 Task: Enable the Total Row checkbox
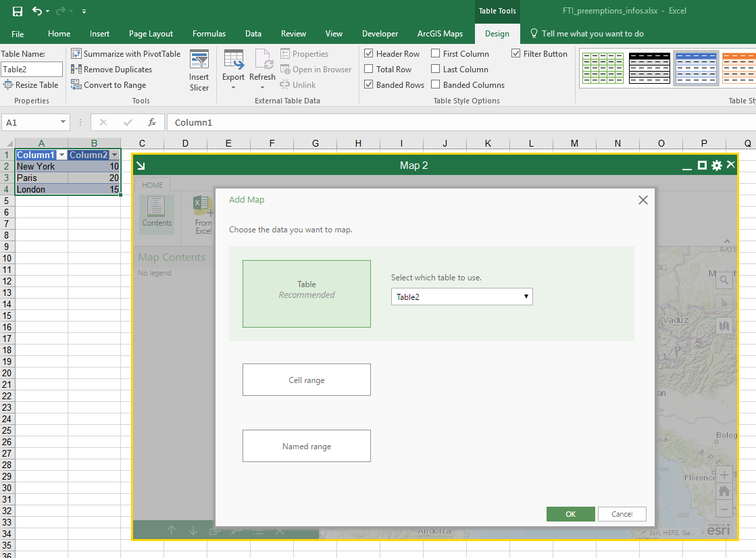pyautogui.click(x=369, y=70)
